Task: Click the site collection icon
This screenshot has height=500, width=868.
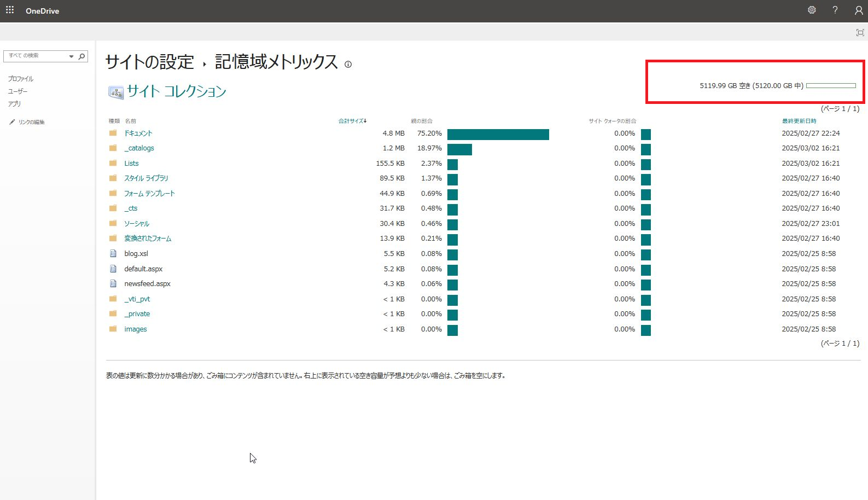Action: (x=115, y=92)
